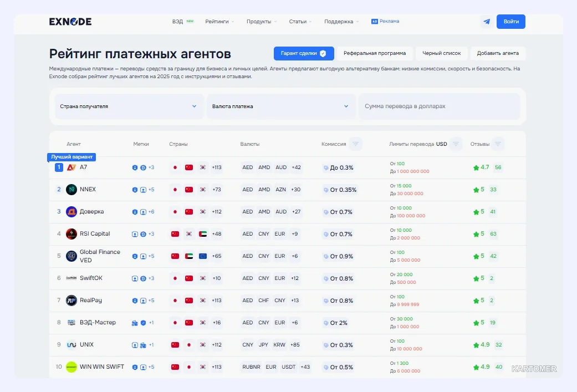Open WIN WIN SWIFT agent name
Image resolution: width=577 pixels, height=392 pixels.
tap(102, 366)
